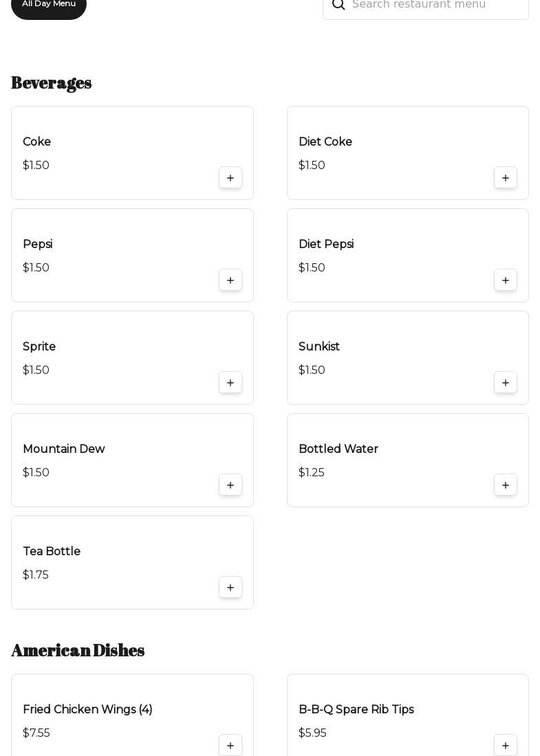The height and width of the screenshot is (756, 540).
Task: Click the Beverages section heading
Action: click(52, 82)
